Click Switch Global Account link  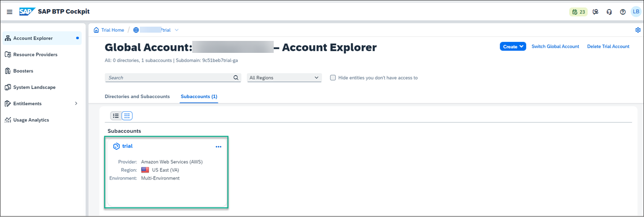coord(555,46)
